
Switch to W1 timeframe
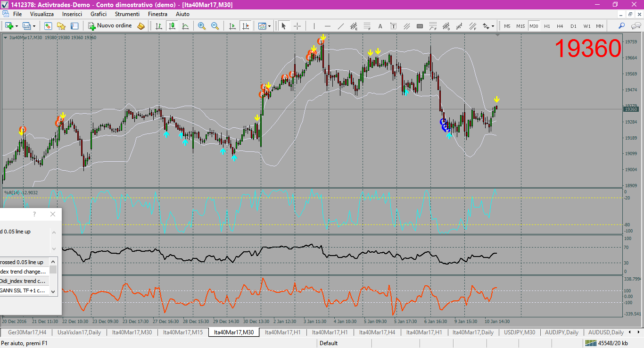tap(586, 26)
